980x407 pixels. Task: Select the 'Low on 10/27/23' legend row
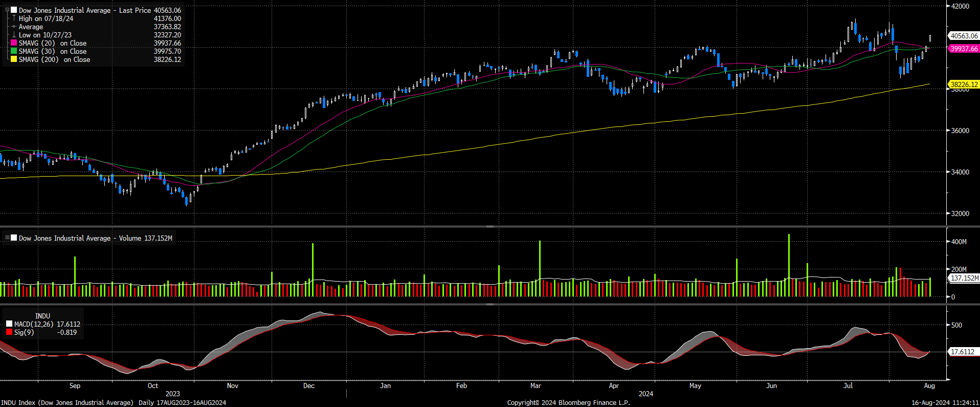(45, 35)
